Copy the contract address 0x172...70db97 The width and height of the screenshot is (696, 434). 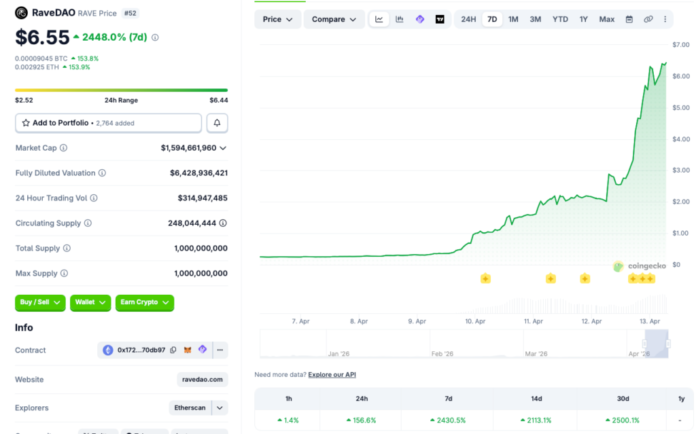pyautogui.click(x=173, y=350)
